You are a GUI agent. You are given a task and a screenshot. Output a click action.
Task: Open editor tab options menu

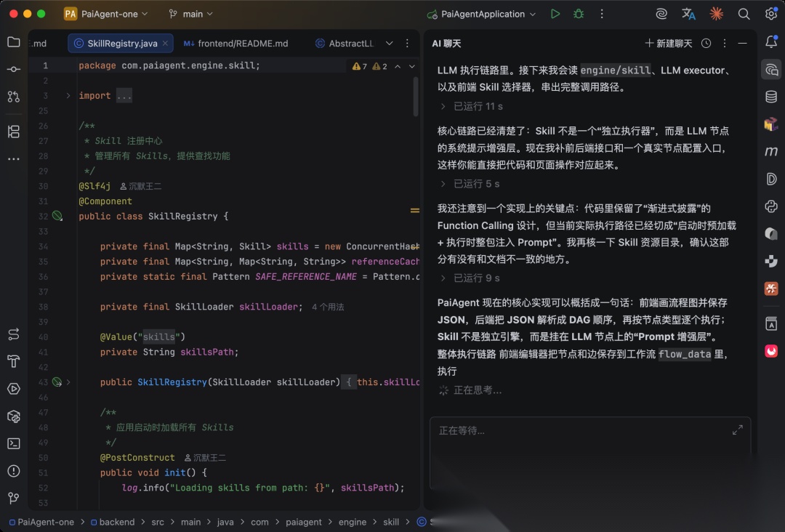(407, 44)
